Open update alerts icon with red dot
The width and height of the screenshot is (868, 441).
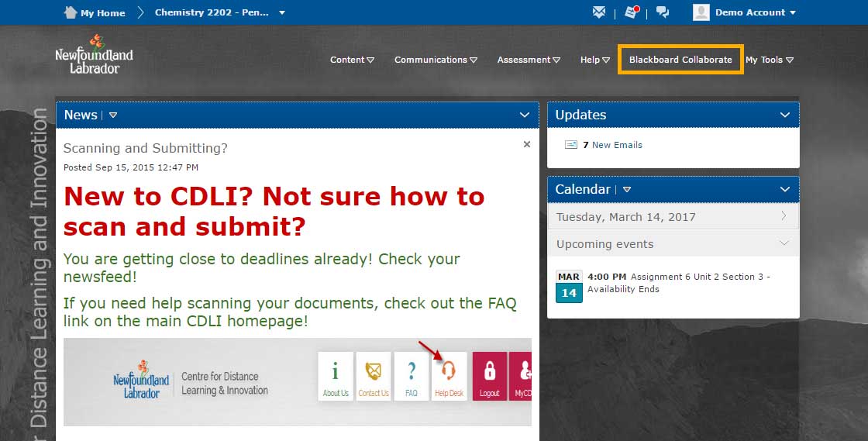[x=632, y=12]
